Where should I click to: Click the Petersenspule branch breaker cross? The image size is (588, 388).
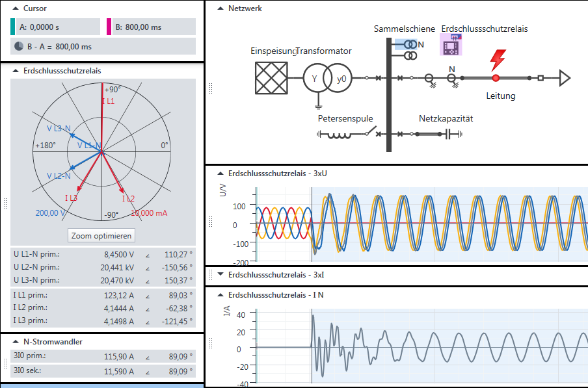pyautogui.click(x=379, y=134)
